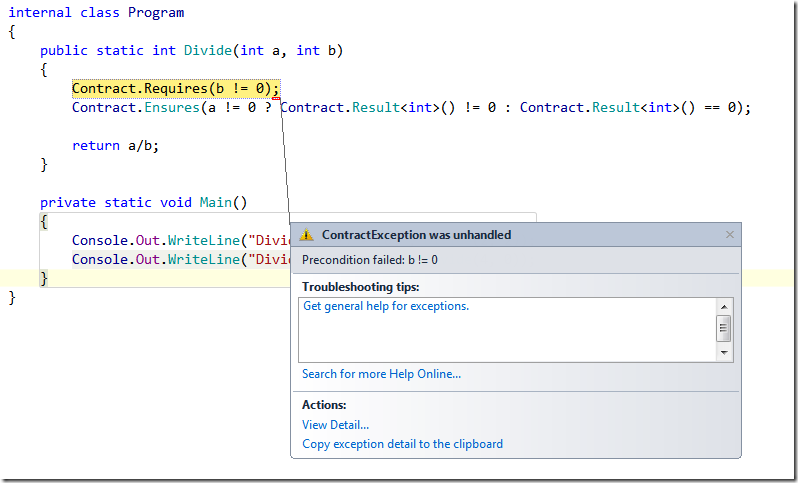798x483 pixels.
Task: Close the ContractException dialog
Action: click(730, 235)
